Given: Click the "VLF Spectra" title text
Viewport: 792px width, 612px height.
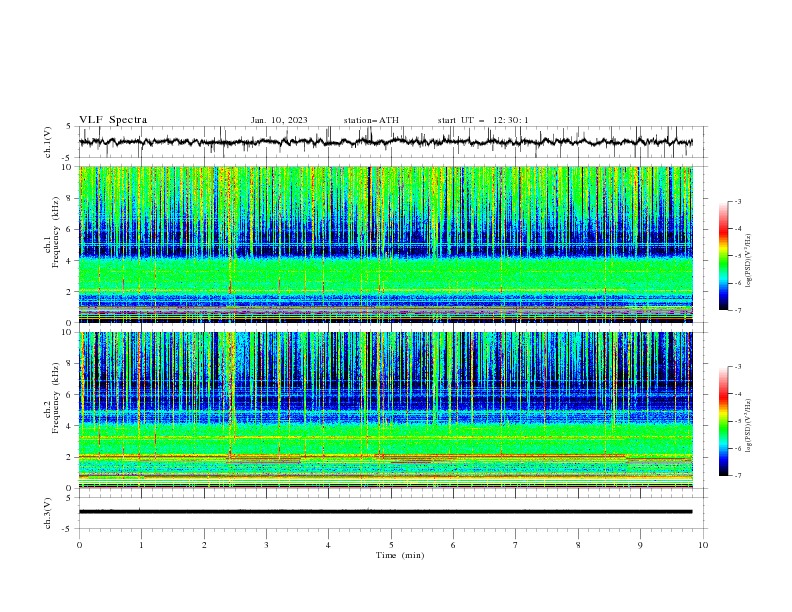Looking at the screenshot, I should click(x=113, y=120).
